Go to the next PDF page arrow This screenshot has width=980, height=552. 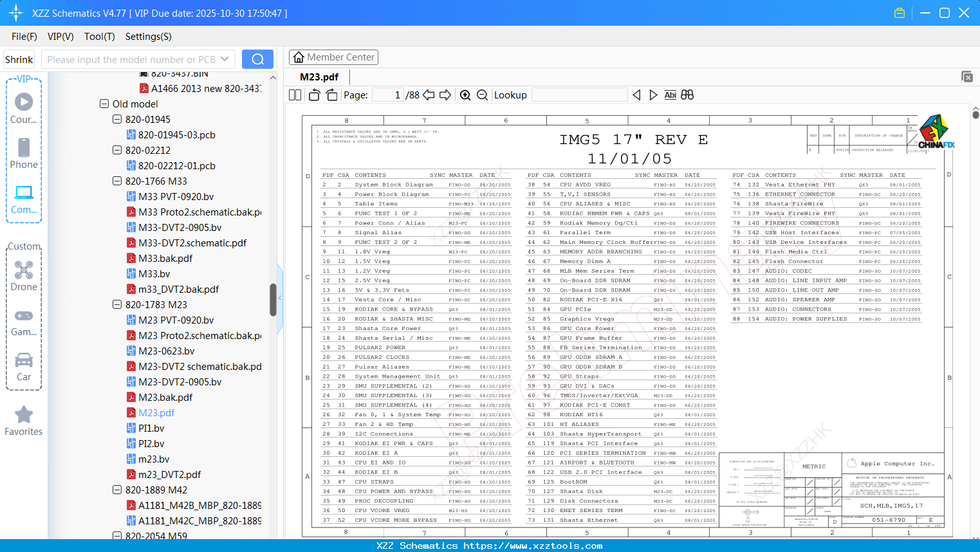pos(445,95)
